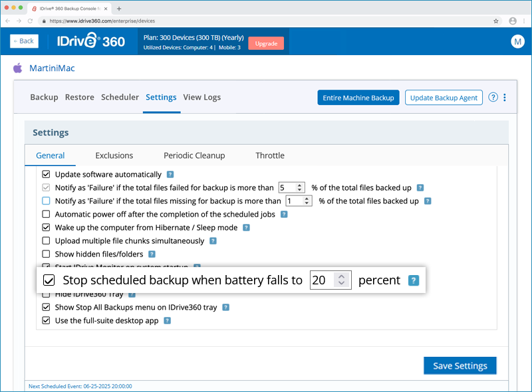The image size is (532, 392).
Task: Open the MartiniMac device name link
Action: 52,68
